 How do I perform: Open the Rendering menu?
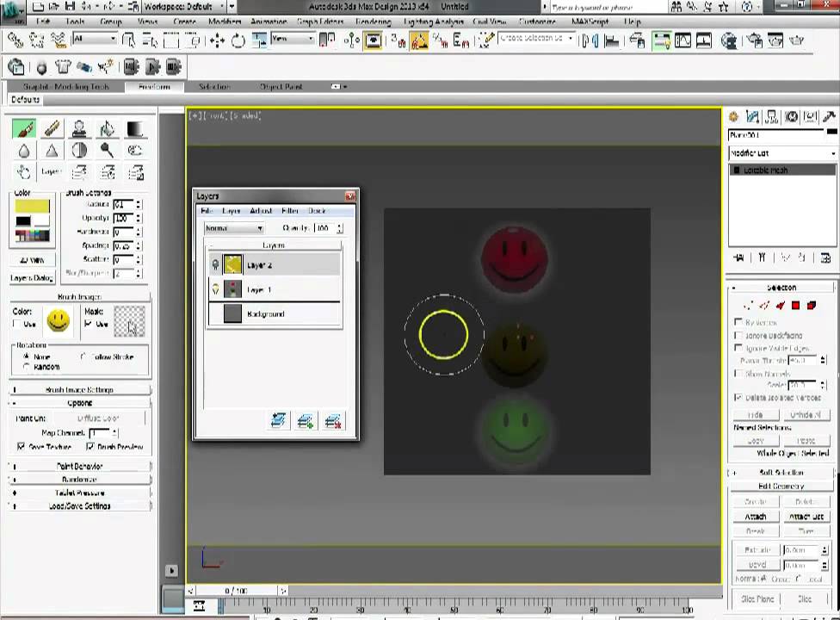pyautogui.click(x=374, y=22)
